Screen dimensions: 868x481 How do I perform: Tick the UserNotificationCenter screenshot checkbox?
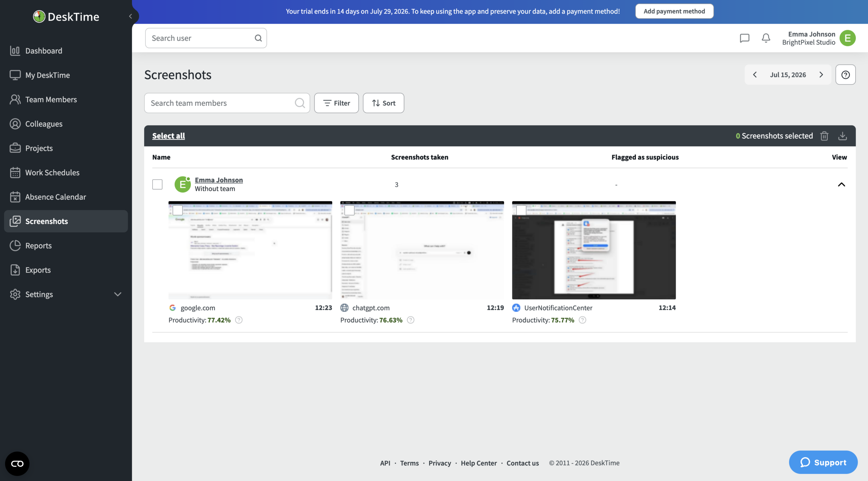pos(521,210)
